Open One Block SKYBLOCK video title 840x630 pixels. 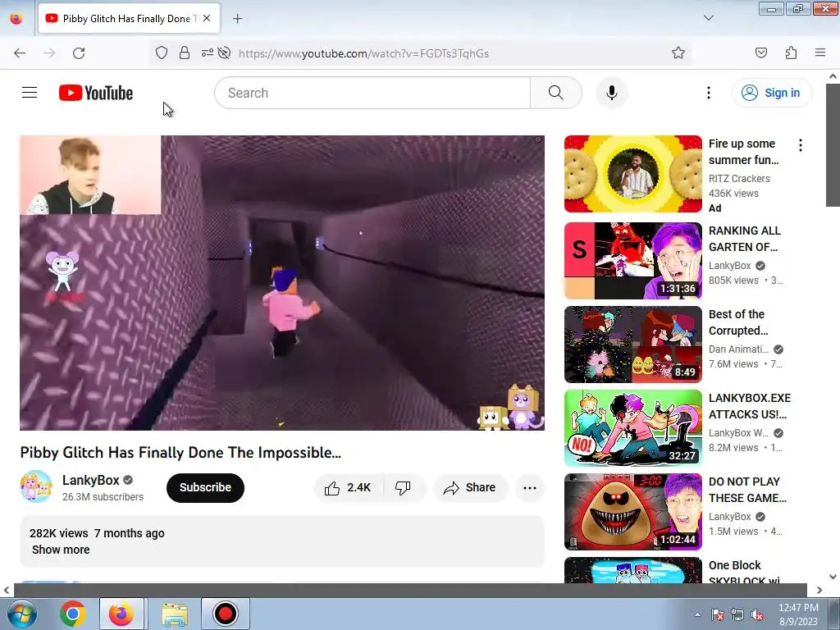click(744, 572)
